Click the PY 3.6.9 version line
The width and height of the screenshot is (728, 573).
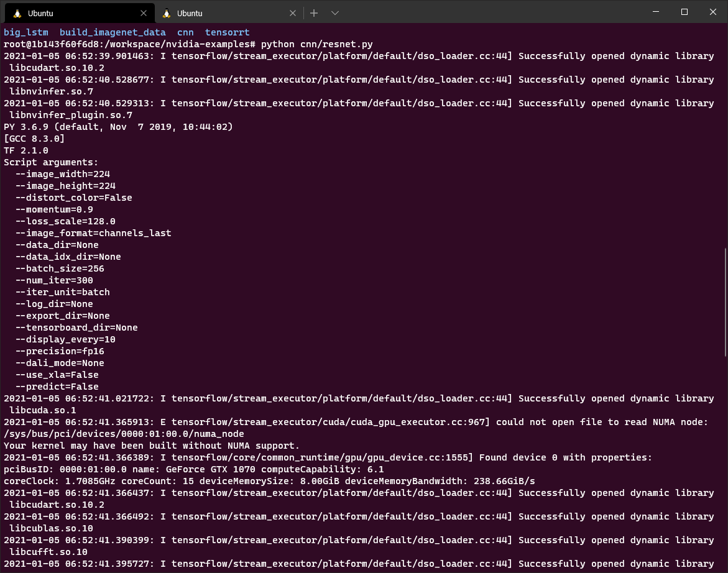click(118, 127)
